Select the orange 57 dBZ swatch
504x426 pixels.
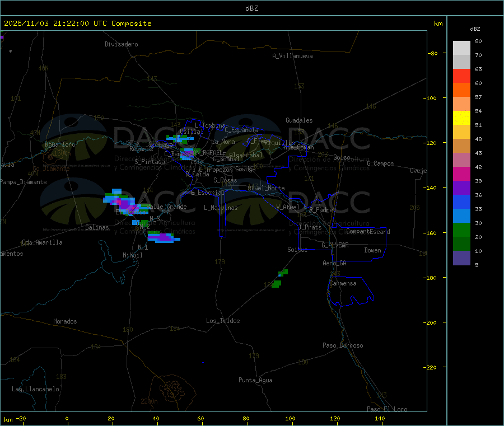pos(461,90)
